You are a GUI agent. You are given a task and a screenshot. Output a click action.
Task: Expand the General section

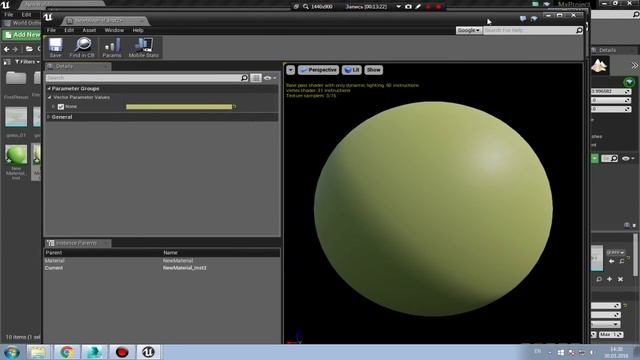49,117
